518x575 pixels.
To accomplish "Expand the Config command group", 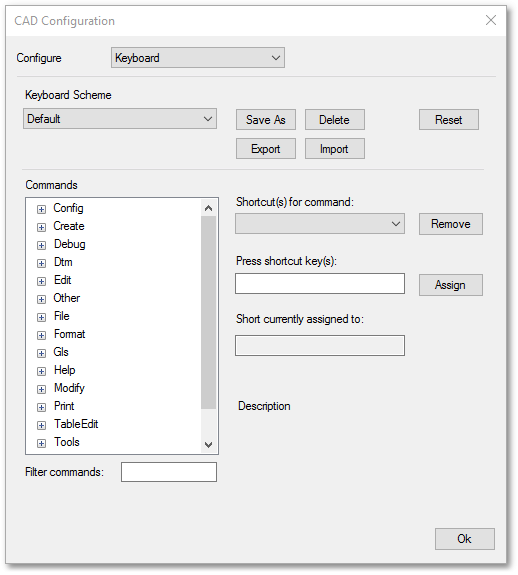I will (41, 209).
